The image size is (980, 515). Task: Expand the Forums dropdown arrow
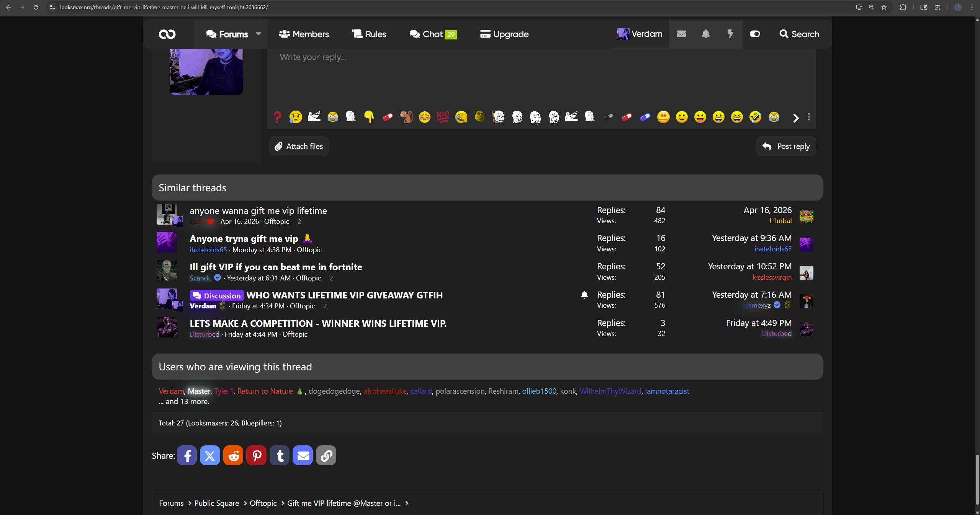click(258, 34)
